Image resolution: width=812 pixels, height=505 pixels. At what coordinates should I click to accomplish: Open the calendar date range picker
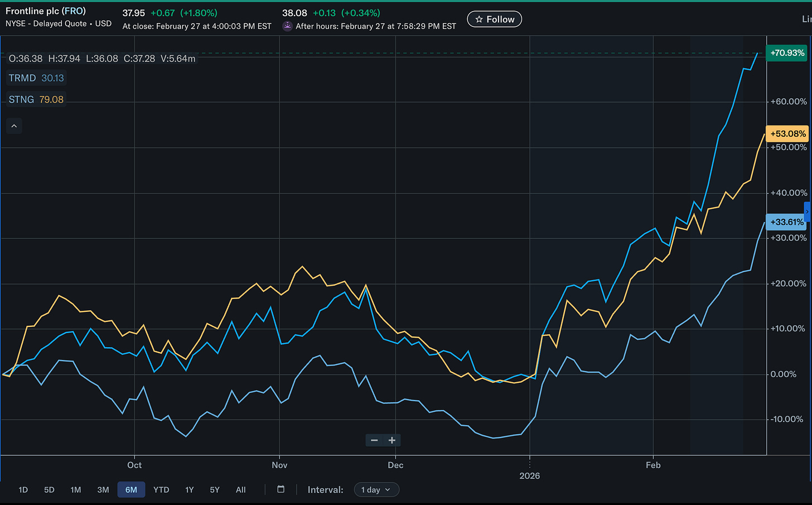coord(281,489)
